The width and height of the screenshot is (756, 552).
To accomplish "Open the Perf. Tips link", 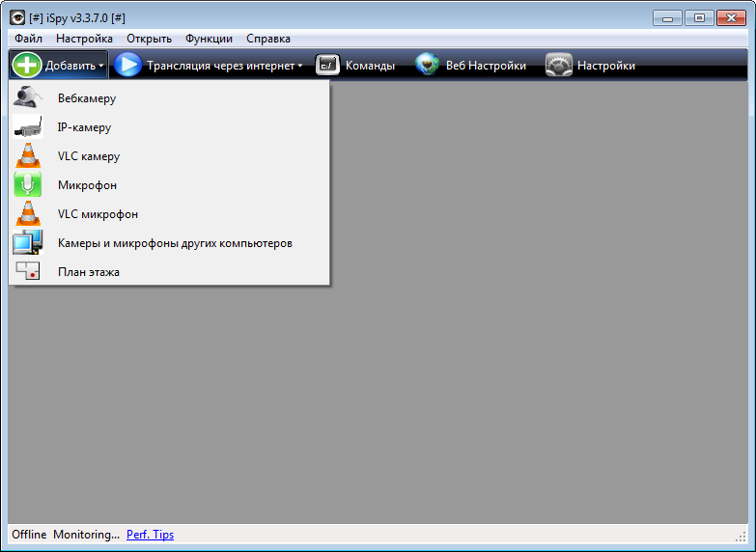I will click(x=150, y=535).
